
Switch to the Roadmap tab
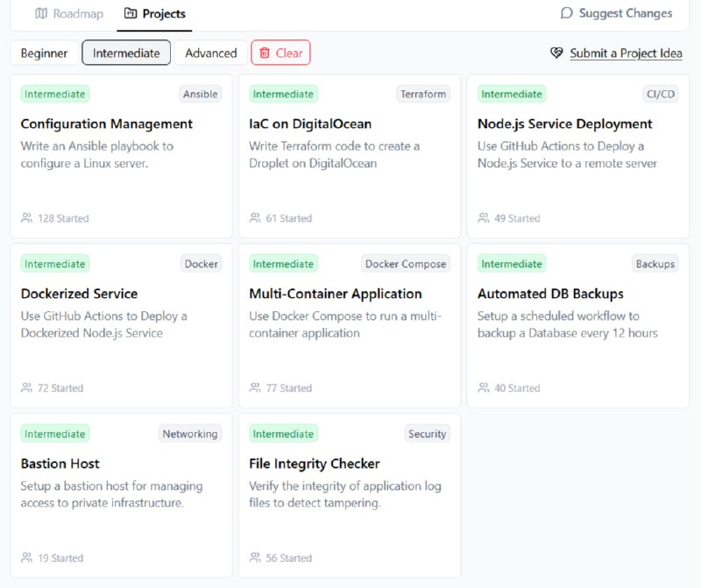pyautogui.click(x=69, y=14)
